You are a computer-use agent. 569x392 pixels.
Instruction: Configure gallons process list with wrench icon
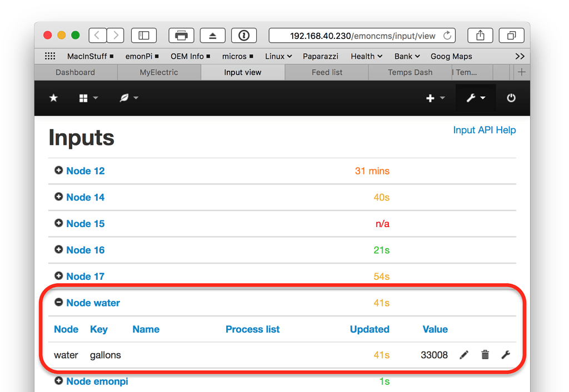[x=506, y=355]
